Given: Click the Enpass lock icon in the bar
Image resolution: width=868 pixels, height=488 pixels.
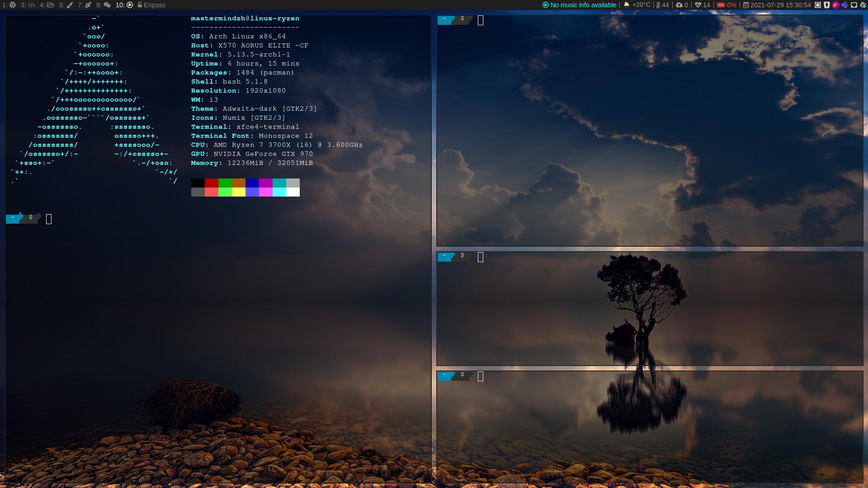Looking at the screenshot, I should (140, 5).
